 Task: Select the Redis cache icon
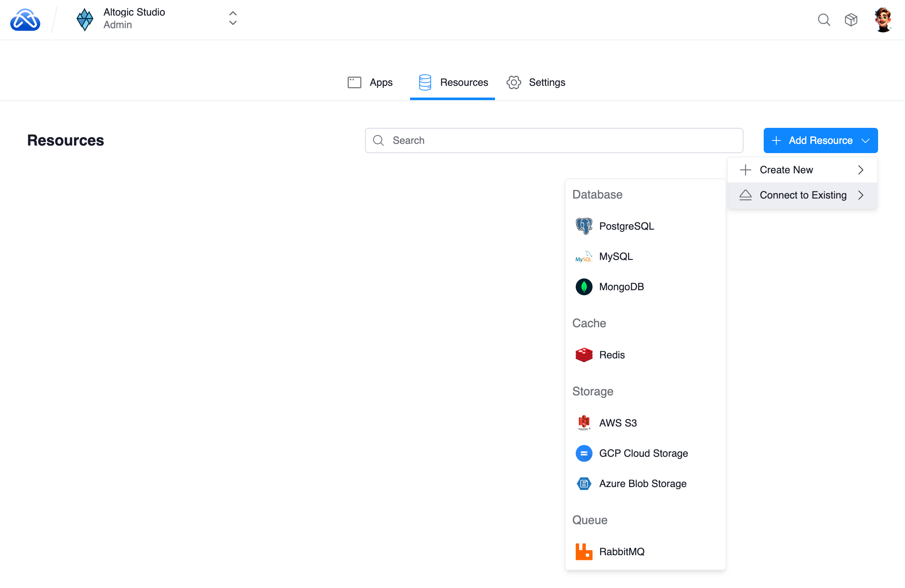click(584, 355)
